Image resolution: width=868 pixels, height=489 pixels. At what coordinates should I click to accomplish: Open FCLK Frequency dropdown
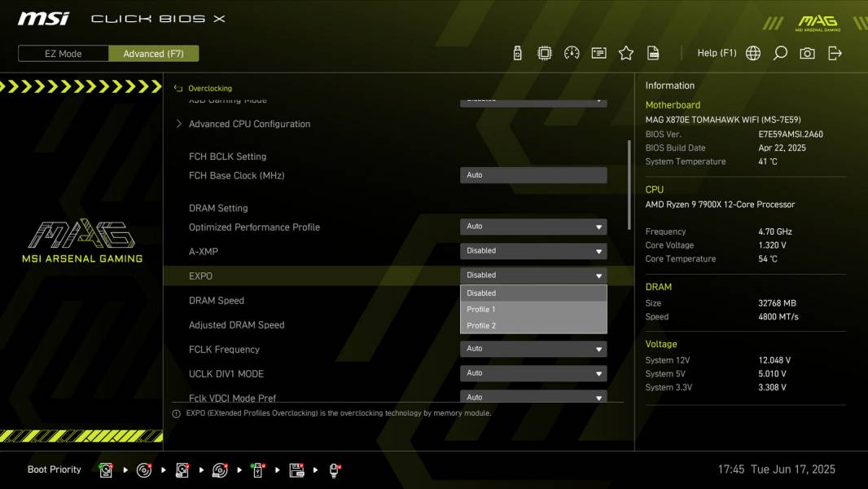coord(533,349)
